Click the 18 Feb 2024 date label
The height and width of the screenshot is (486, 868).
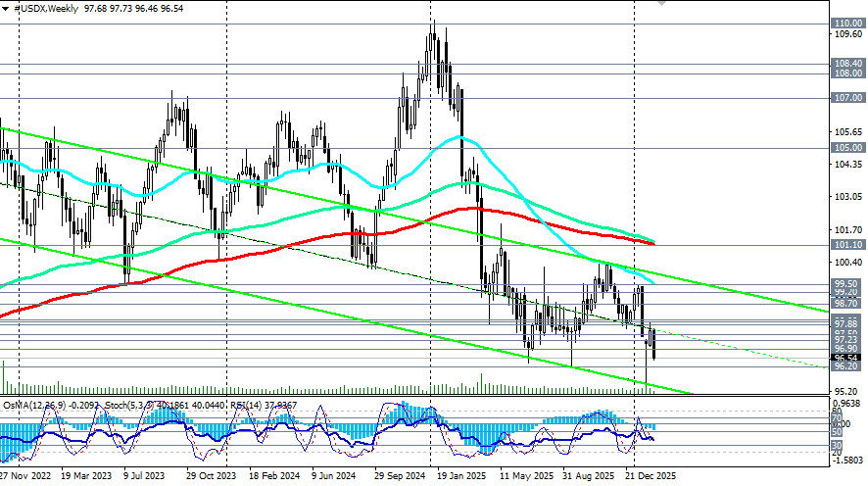[274, 475]
